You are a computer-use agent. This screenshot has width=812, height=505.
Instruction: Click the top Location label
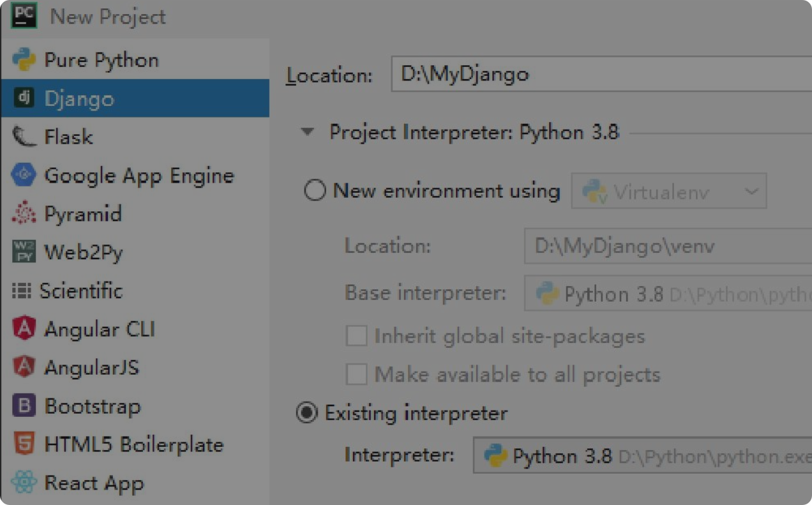pos(329,75)
